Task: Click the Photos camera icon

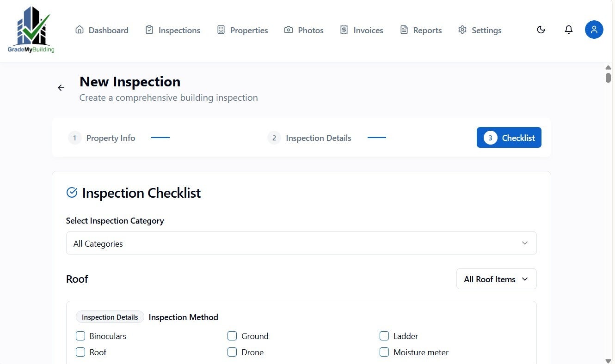Action: [x=289, y=30]
